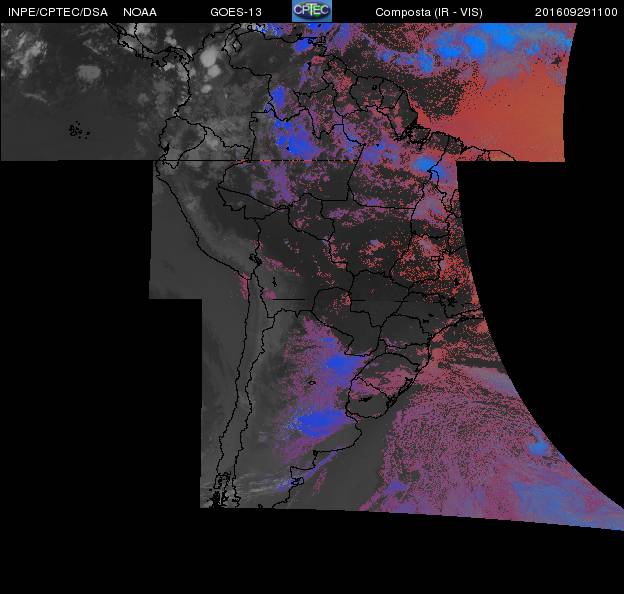This screenshot has width=624, height=594.
Task: Select the INPE/CPTEC/DSA header text
Action: pos(58,12)
